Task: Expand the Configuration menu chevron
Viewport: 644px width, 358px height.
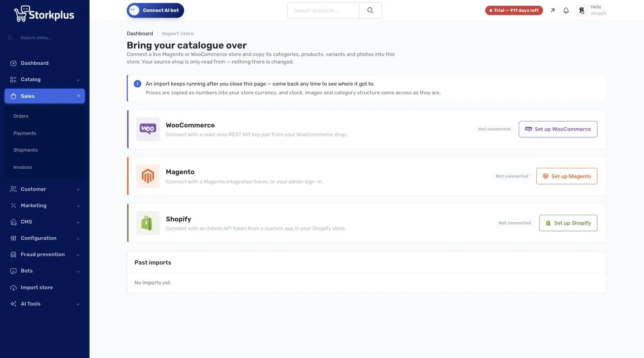Action: (x=78, y=239)
